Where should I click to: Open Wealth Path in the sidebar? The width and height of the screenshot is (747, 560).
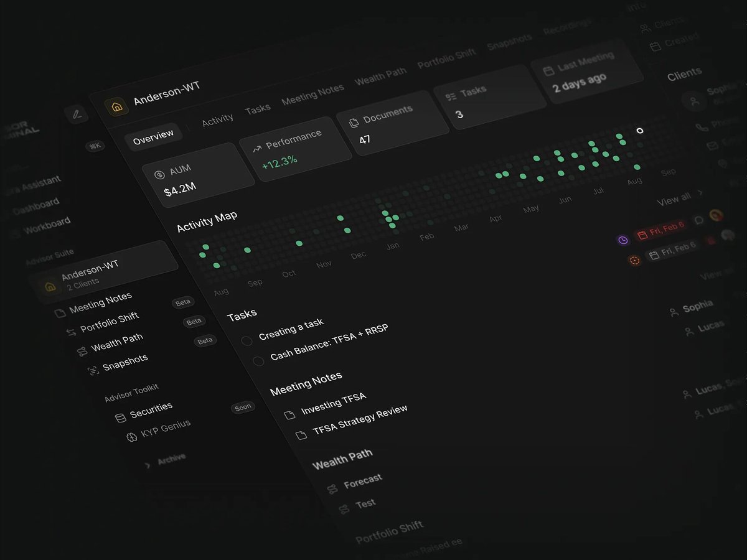tap(117, 343)
